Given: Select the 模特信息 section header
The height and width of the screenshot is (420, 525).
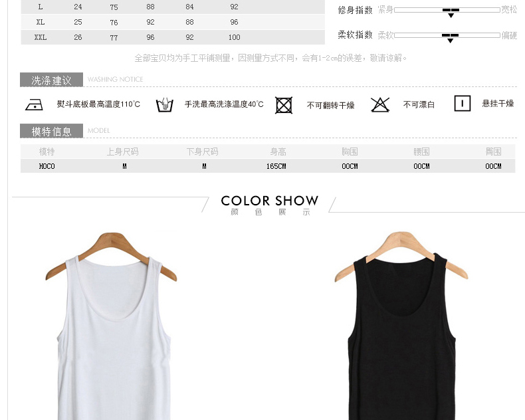Looking at the screenshot, I should (x=51, y=132).
